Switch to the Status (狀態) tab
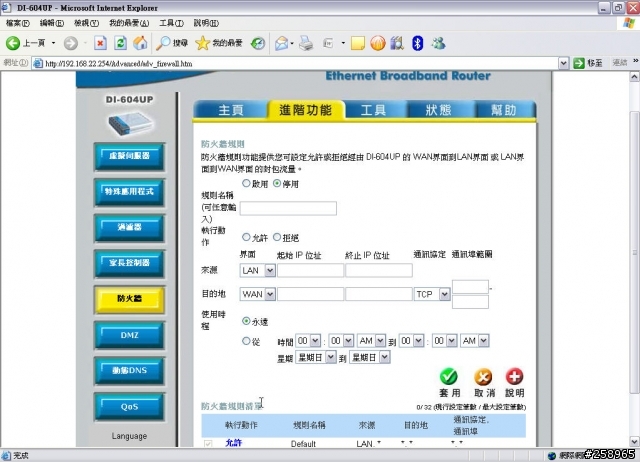 [x=439, y=110]
